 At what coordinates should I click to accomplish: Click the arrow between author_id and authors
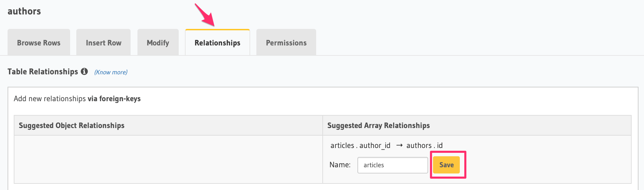click(399, 145)
